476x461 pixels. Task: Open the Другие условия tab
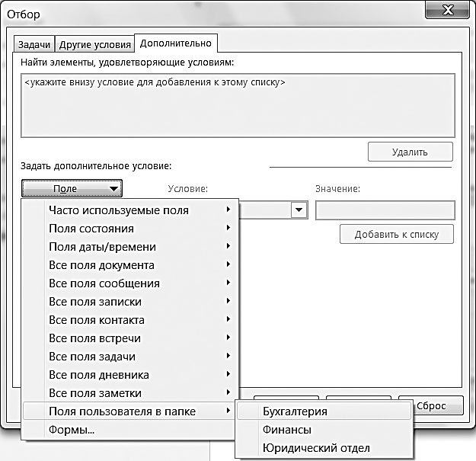pyautogui.click(x=94, y=45)
